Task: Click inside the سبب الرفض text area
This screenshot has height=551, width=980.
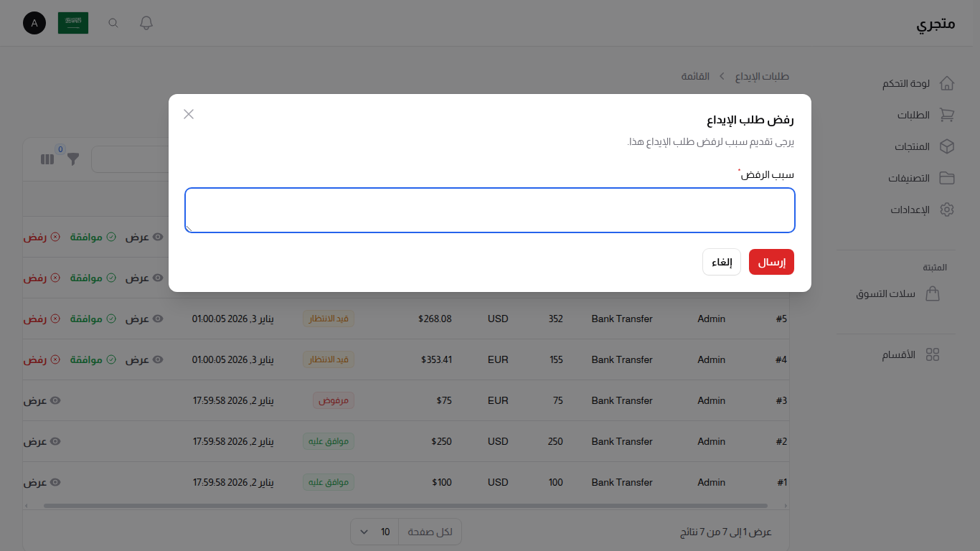Action: click(x=490, y=209)
